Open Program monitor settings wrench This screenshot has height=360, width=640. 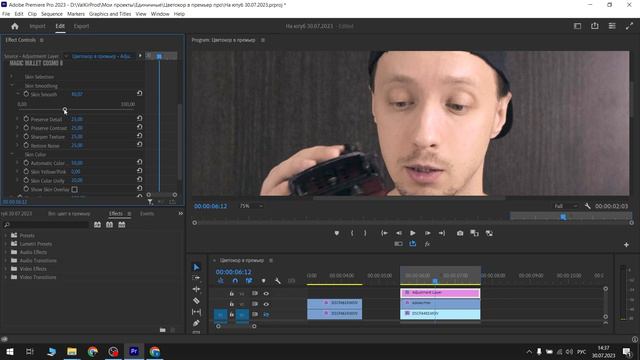click(x=587, y=206)
